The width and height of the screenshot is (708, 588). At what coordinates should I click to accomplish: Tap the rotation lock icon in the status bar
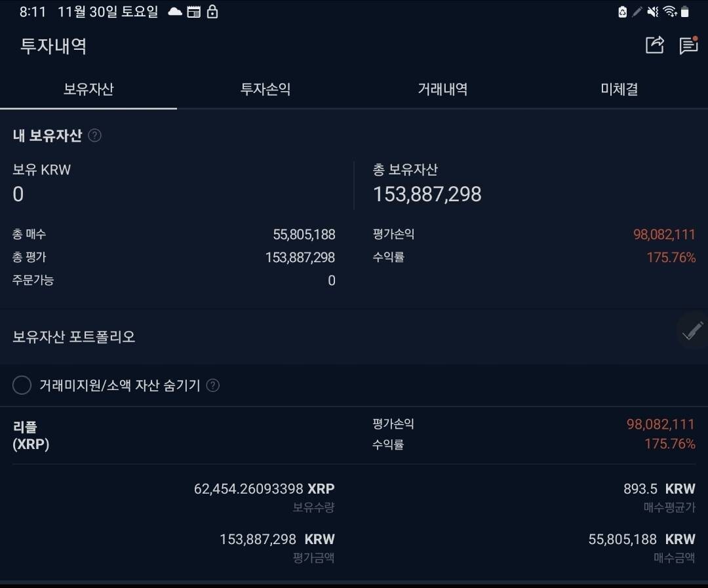click(x=212, y=11)
